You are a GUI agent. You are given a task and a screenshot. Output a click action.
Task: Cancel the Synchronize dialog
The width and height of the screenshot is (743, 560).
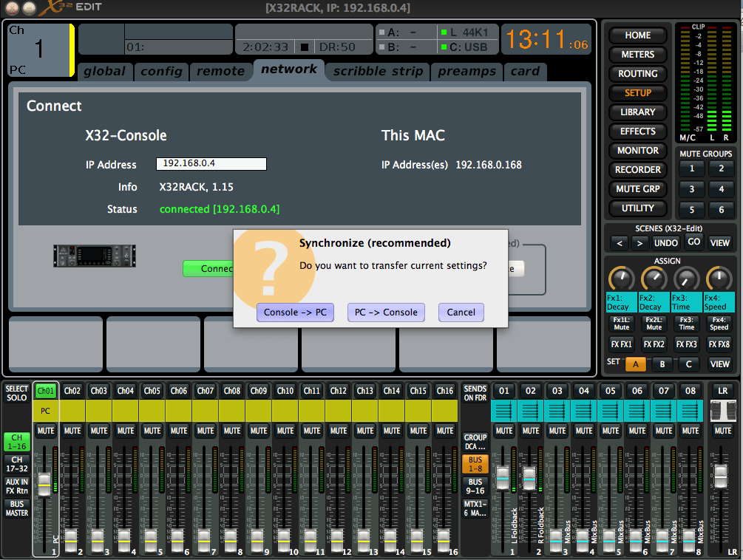(x=461, y=313)
